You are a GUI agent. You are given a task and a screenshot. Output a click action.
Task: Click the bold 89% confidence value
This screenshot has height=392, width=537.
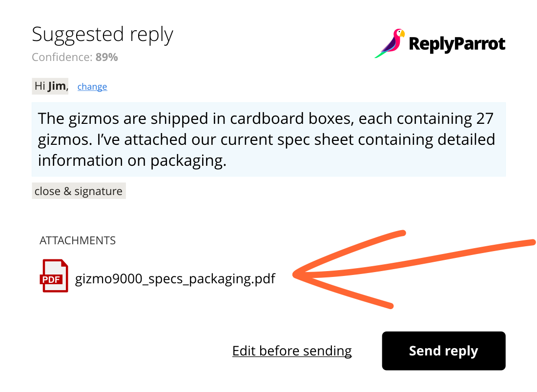(x=106, y=57)
